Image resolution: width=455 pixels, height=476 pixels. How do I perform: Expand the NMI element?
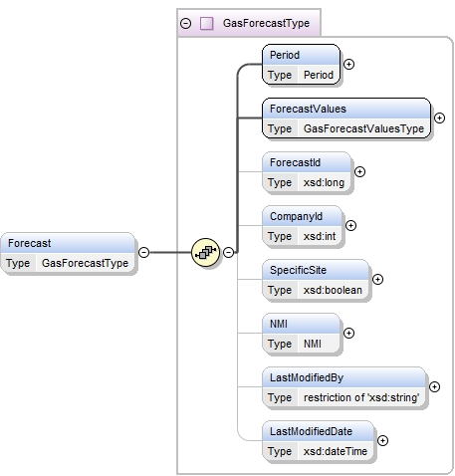[x=348, y=333]
